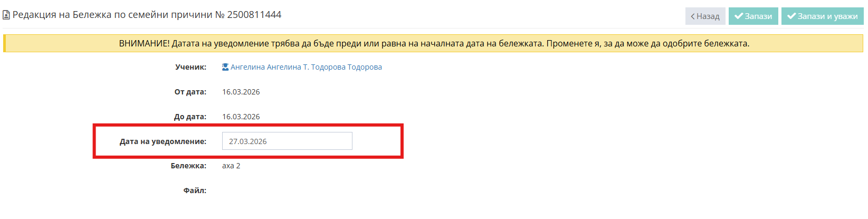868x219 pixels.
Task: Click the 'Файл:' label
Action: point(195,191)
